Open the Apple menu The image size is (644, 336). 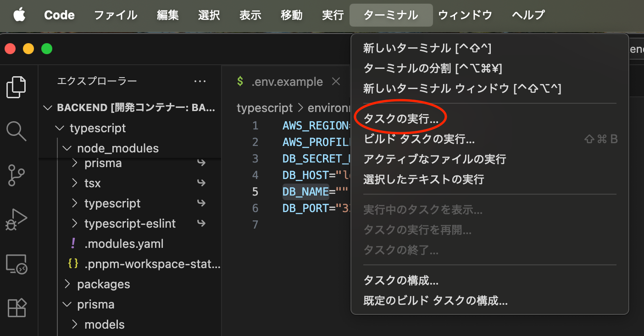pos(19,15)
